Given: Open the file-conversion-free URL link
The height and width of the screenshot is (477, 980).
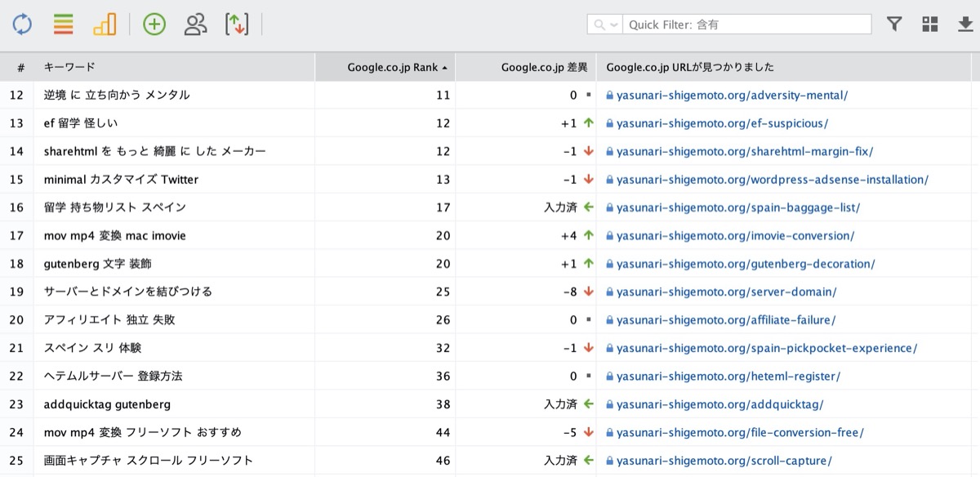Looking at the screenshot, I should (740, 432).
